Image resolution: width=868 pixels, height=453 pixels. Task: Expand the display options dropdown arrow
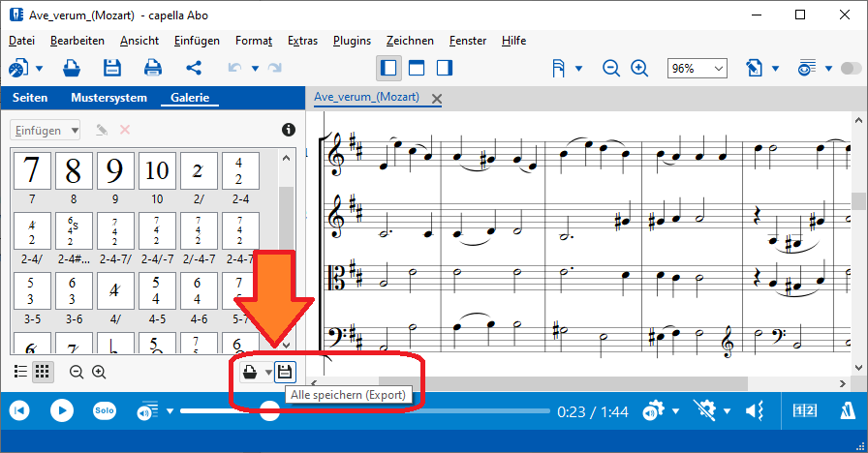point(828,69)
